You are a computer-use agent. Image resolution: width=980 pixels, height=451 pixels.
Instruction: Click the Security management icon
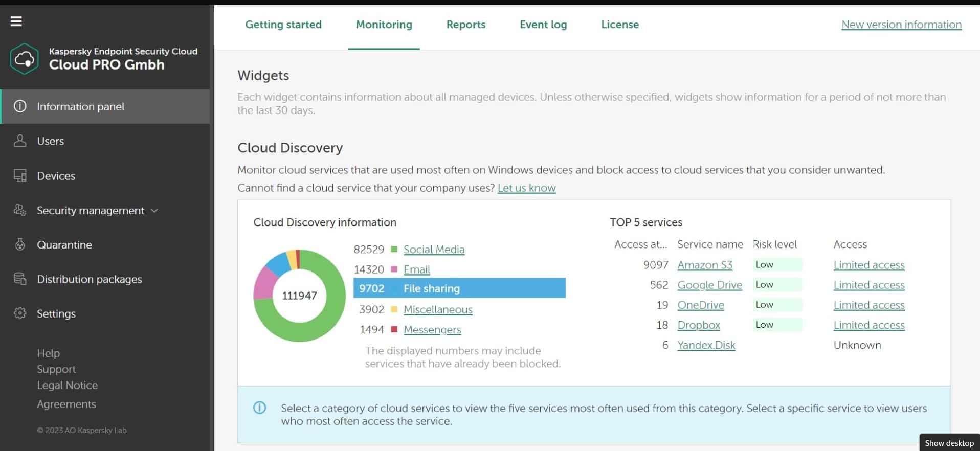click(20, 210)
